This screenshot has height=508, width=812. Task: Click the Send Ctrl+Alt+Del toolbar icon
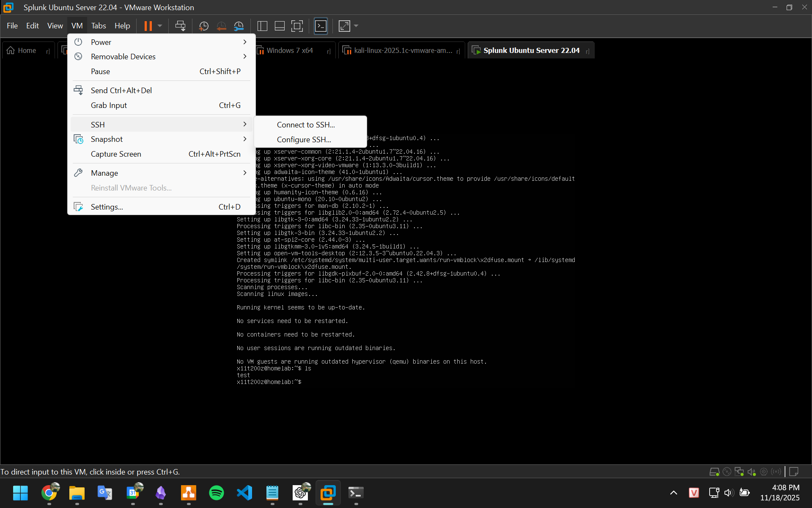[x=180, y=26]
